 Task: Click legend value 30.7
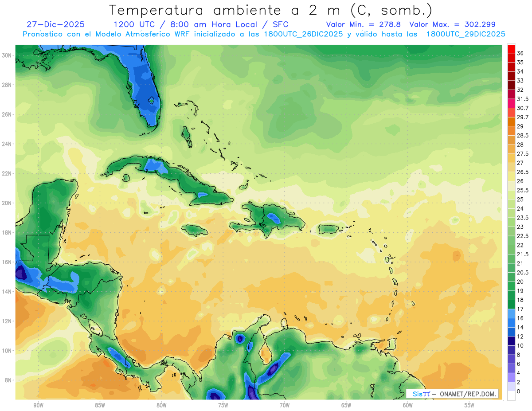pos(522,108)
